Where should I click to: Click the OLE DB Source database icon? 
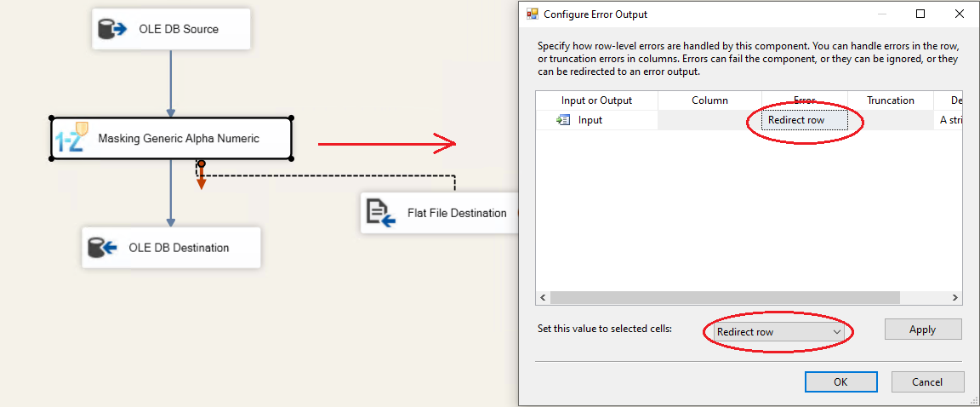pos(113,30)
